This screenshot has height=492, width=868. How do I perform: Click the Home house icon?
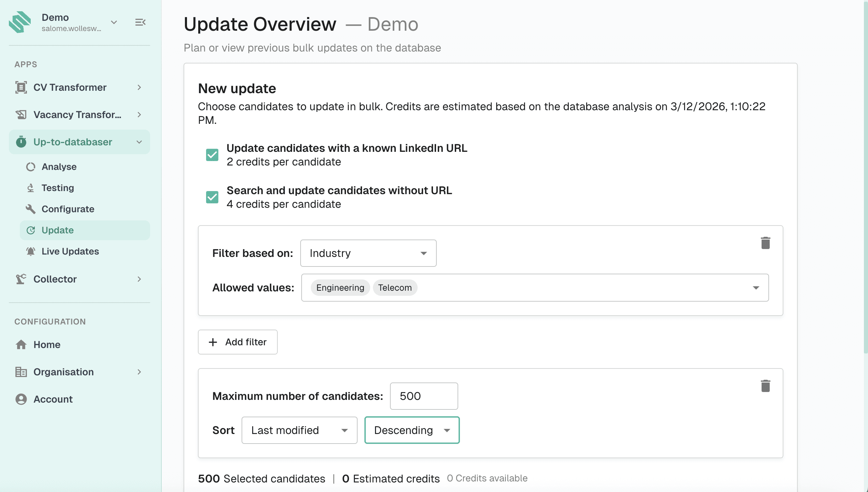coord(21,345)
